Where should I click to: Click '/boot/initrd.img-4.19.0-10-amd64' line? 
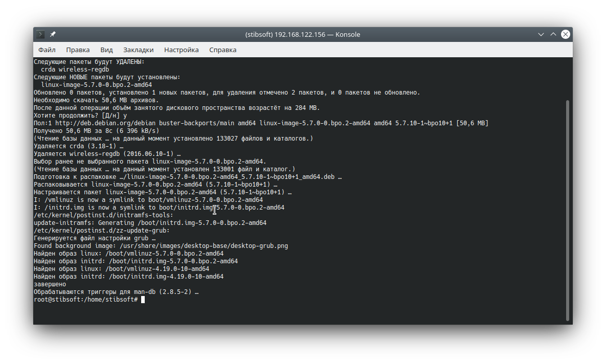click(129, 277)
